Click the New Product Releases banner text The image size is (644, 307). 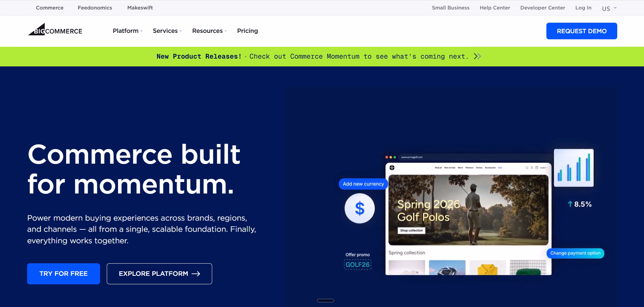click(199, 56)
